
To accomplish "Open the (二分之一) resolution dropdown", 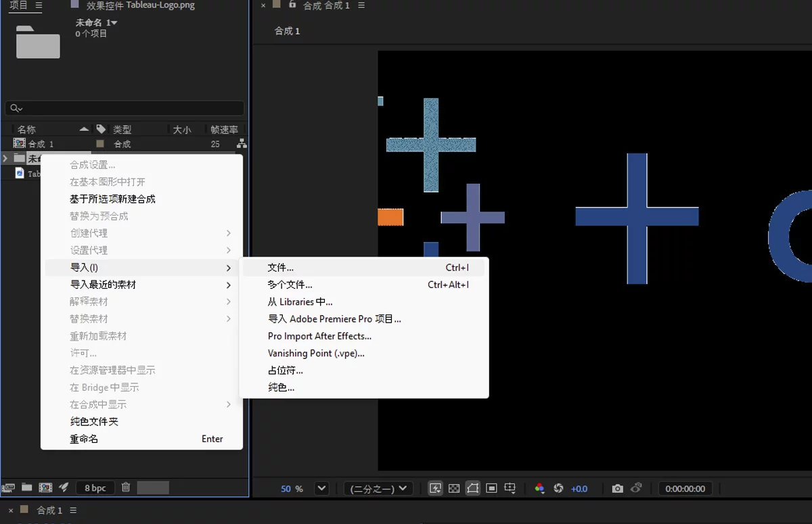I will point(378,488).
